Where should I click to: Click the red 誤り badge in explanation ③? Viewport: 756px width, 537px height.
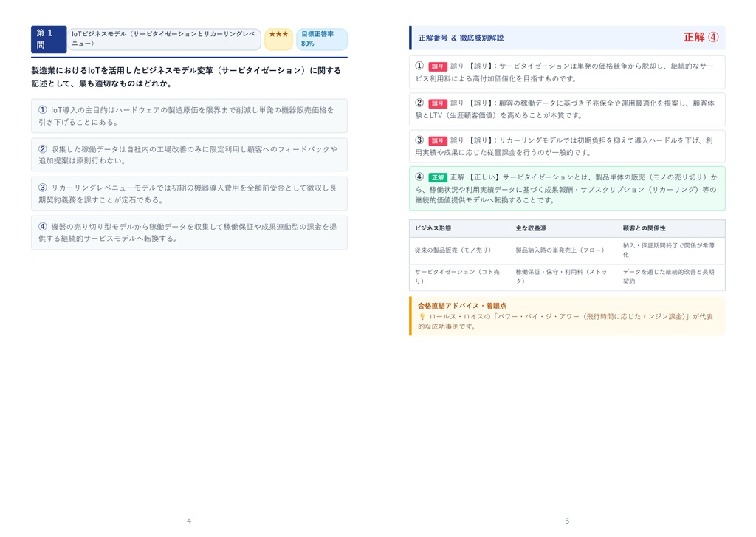pyautogui.click(x=437, y=140)
